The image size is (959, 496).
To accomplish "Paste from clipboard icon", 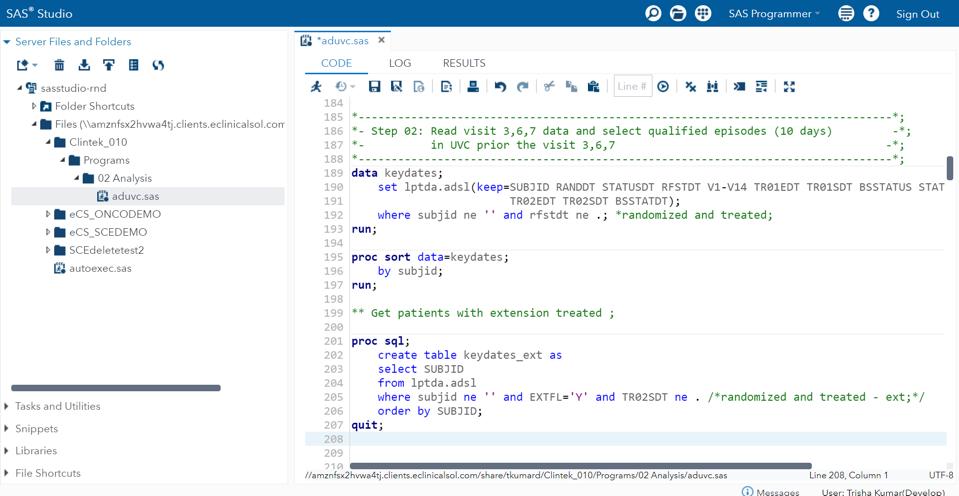I will 593,86.
